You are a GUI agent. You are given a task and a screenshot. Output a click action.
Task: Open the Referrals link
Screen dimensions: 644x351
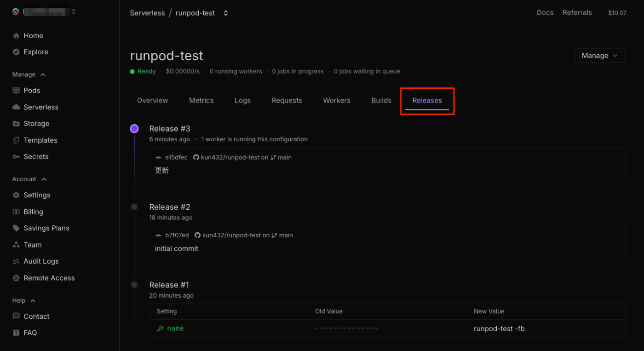click(x=577, y=12)
